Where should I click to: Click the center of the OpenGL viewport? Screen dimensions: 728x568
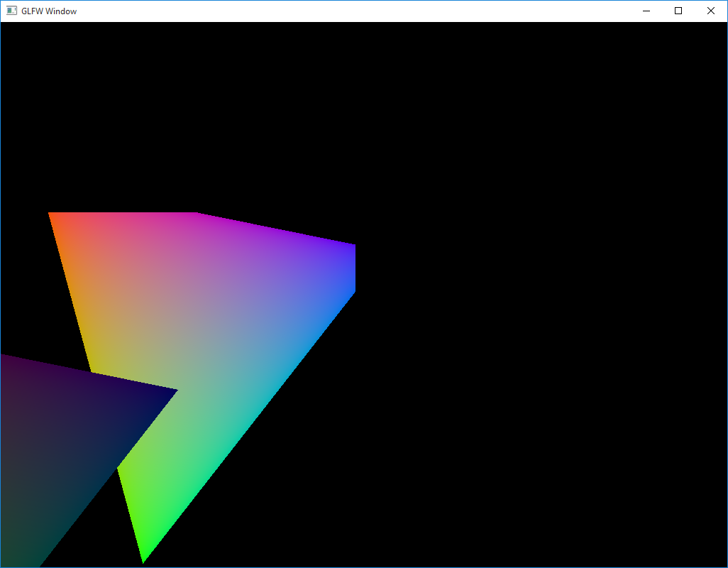[364, 295]
